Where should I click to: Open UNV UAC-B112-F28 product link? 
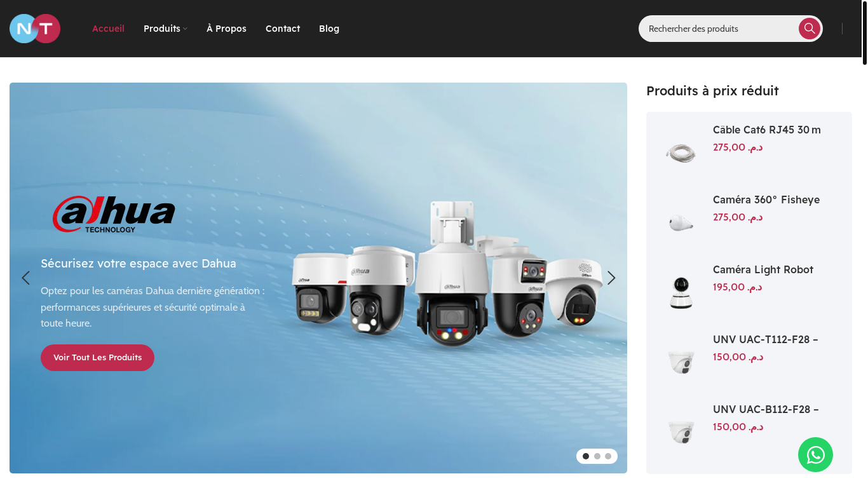click(x=766, y=409)
